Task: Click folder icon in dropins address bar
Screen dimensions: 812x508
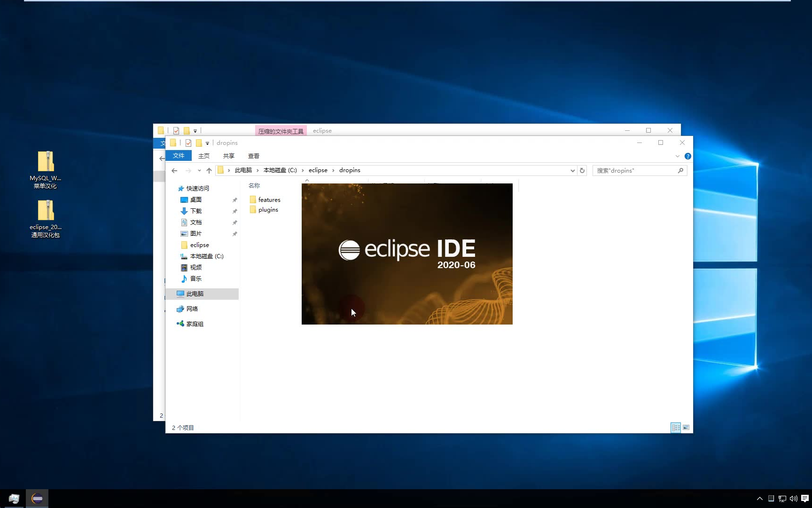Action: (x=221, y=170)
